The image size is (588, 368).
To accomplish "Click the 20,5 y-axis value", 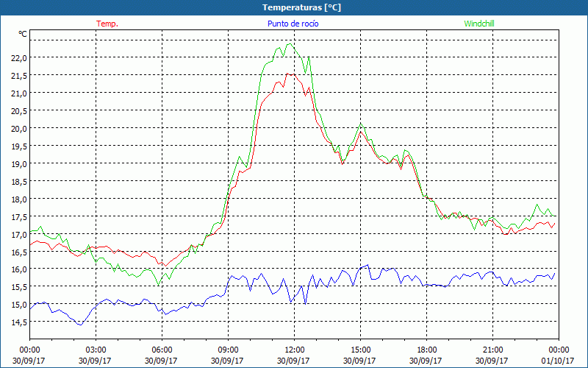I will 19,111.
